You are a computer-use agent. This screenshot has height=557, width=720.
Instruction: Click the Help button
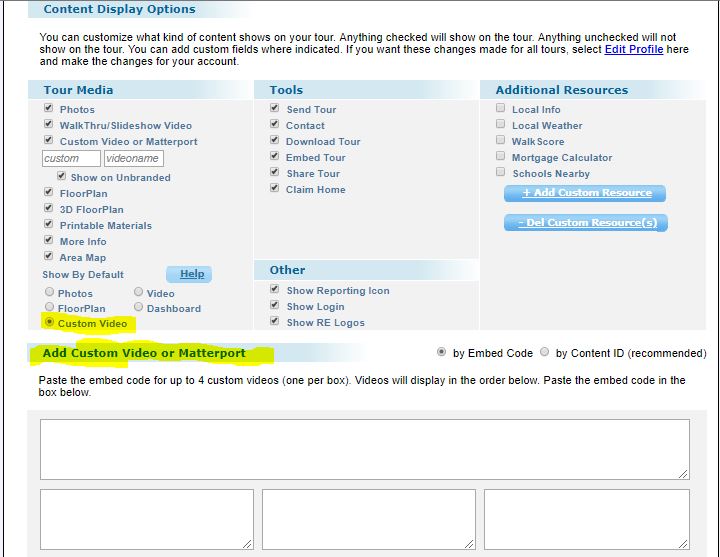pyautogui.click(x=190, y=274)
